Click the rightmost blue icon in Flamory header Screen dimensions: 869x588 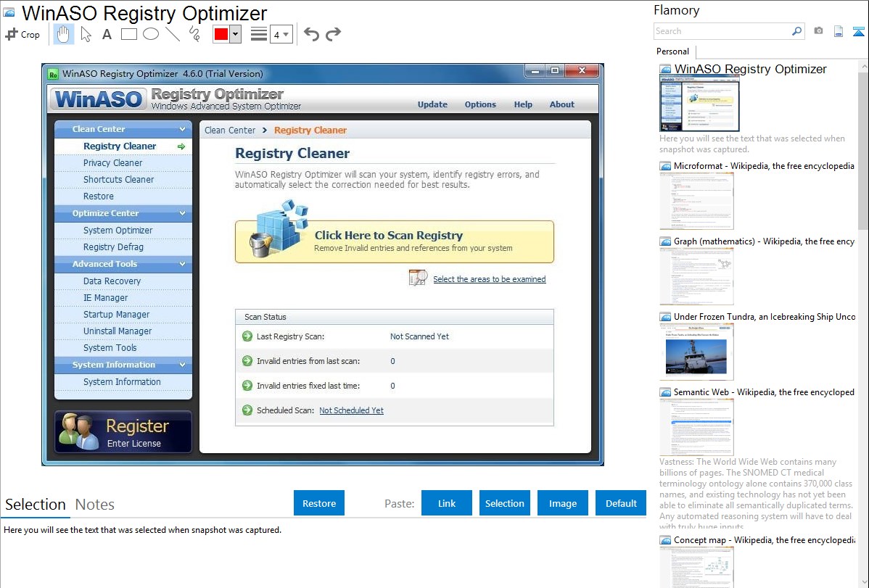858,32
